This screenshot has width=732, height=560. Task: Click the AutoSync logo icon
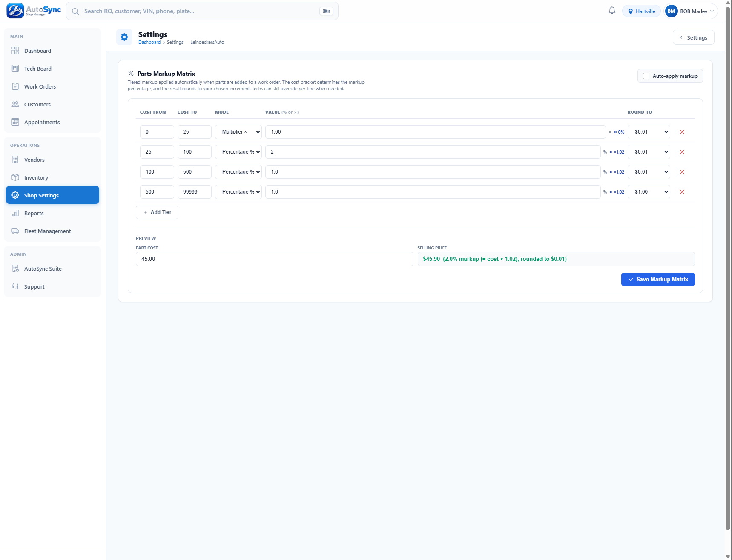pos(15,11)
